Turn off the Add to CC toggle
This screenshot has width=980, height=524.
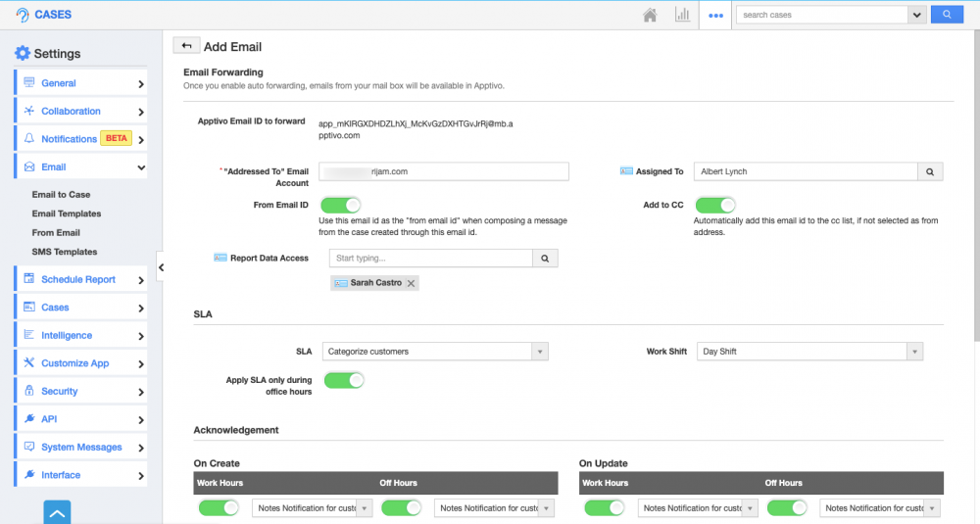point(715,205)
